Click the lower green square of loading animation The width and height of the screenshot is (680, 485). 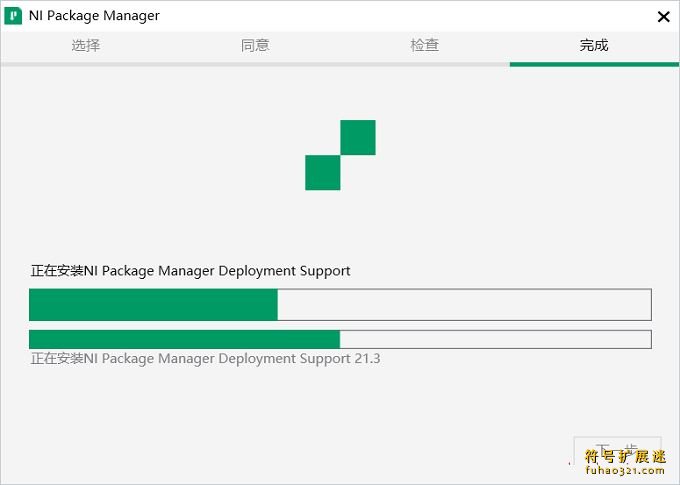(x=323, y=173)
